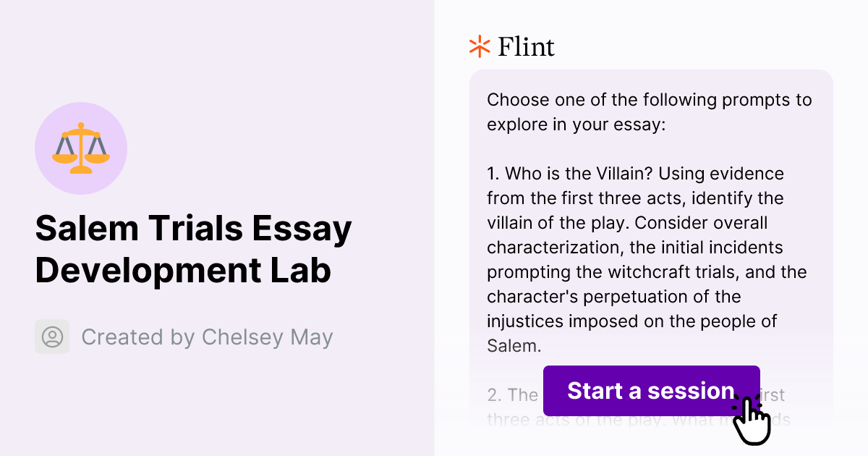The image size is (868, 456).
Task: Open the essay prompt card panel
Action: pos(651,217)
